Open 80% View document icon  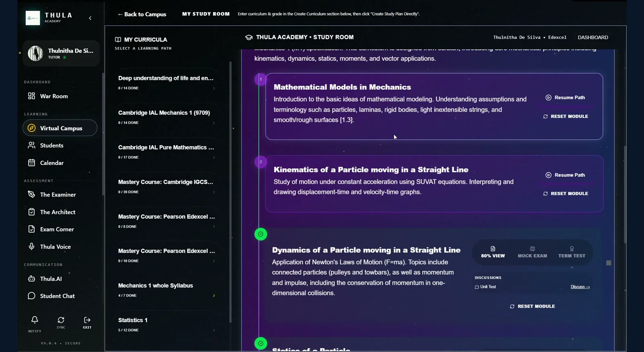[493, 249]
